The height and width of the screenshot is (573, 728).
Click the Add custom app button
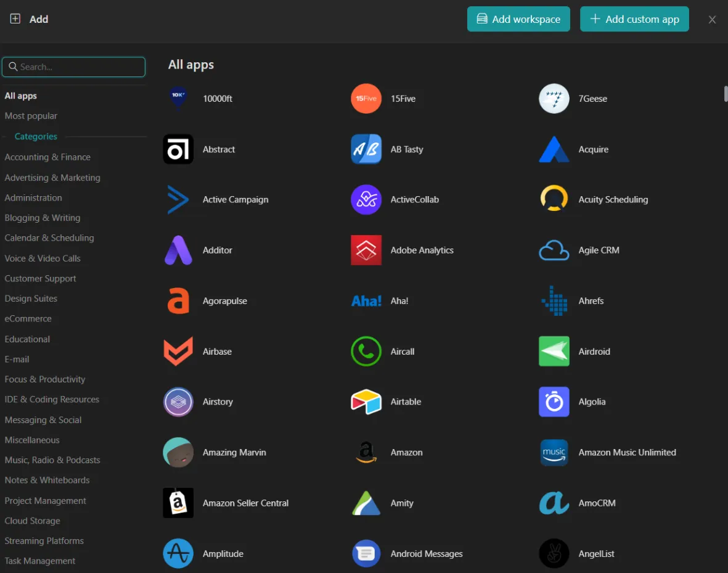634,19
